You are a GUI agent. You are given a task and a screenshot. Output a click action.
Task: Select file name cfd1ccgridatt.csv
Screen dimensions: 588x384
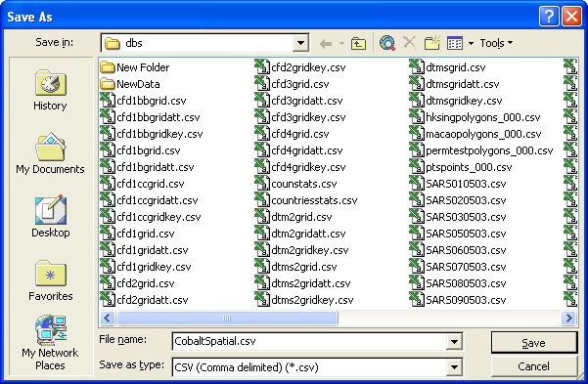(x=158, y=200)
